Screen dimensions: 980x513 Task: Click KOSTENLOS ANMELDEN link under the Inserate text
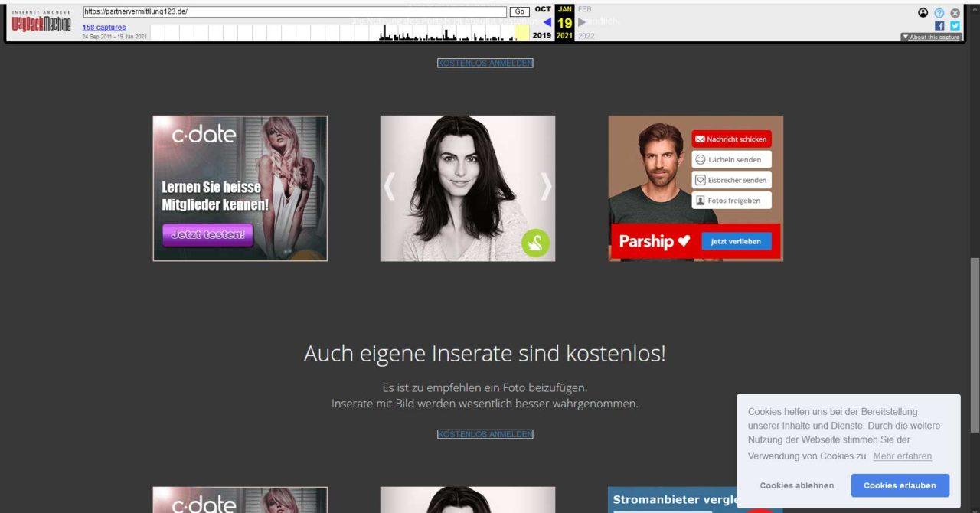[x=485, y=434]
